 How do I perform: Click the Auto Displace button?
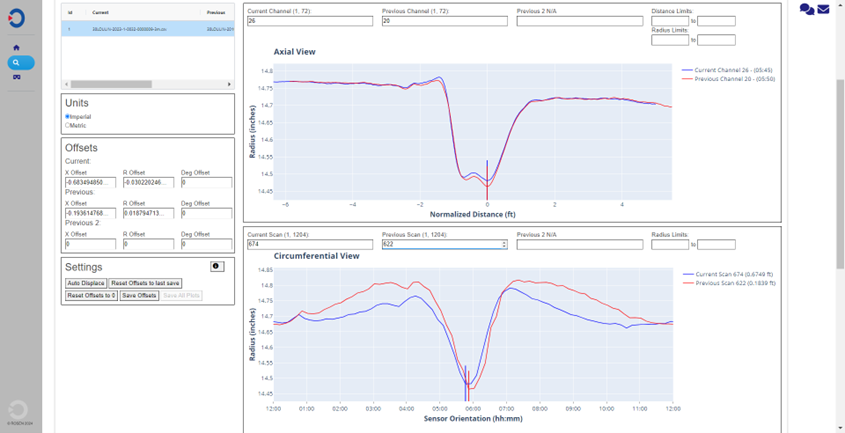click(x=86, y=283)
